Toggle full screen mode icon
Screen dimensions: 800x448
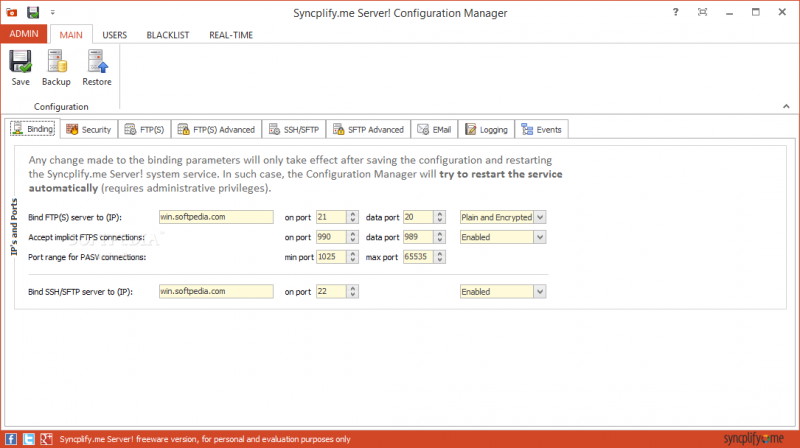pos(703,12)
